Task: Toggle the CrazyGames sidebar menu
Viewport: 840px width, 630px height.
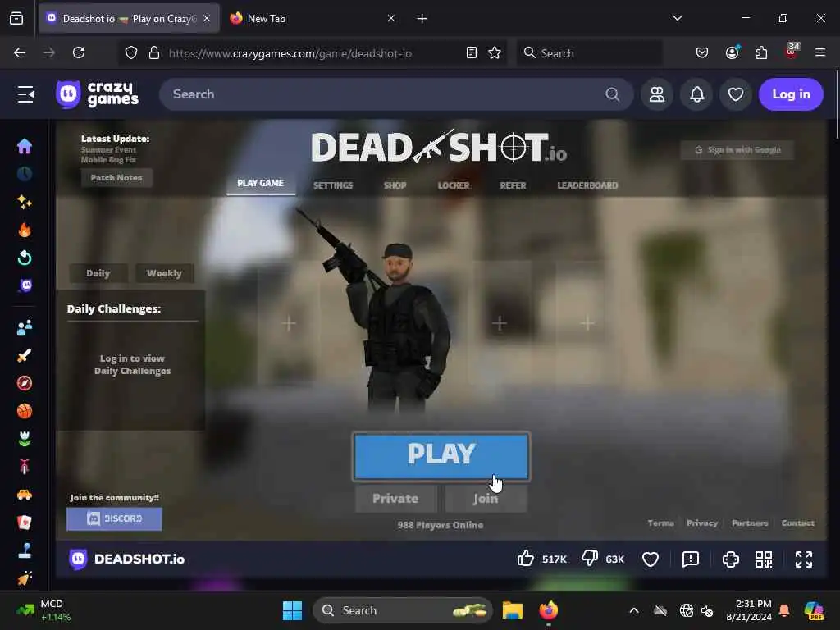Action: point(25,94)
